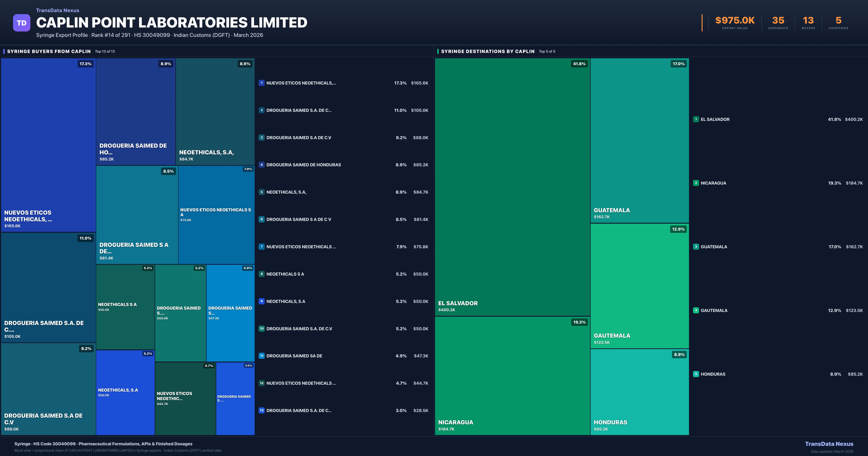The width and height of the screenshot is (868, 456).
Task: Click rank badge 1 next to El Salvador
Action: (x=696, y=119)
